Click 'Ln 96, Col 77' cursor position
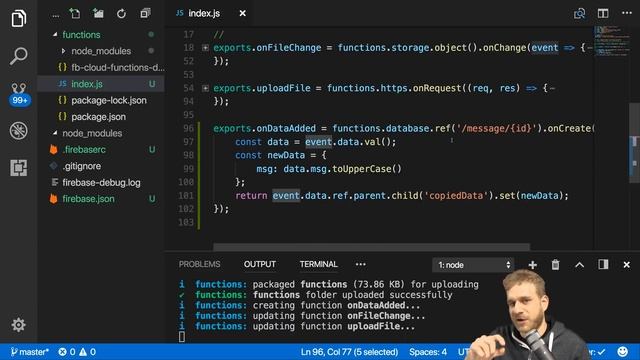Image resolution: width=640 pixels, height=360 pixels. coord(349,352)
